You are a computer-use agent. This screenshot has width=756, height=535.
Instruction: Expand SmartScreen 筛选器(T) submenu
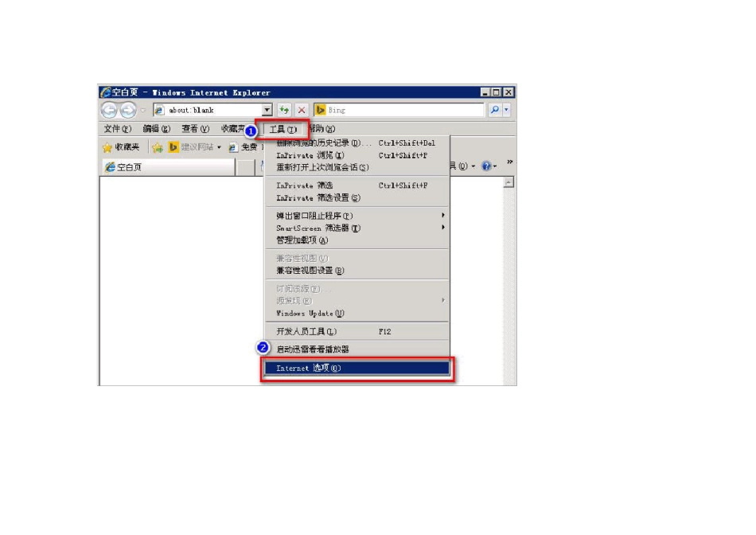pos(357,228)
